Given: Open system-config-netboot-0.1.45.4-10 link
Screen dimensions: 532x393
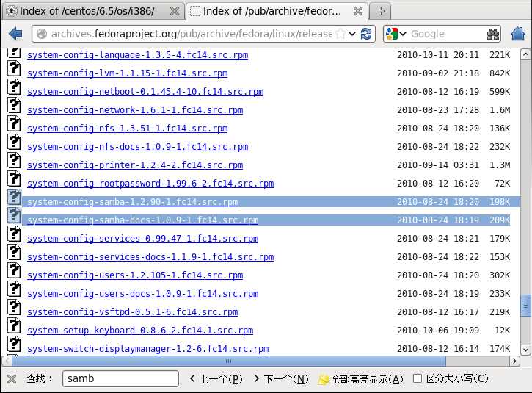Looking at the screenshot, I should click(145, 92).
